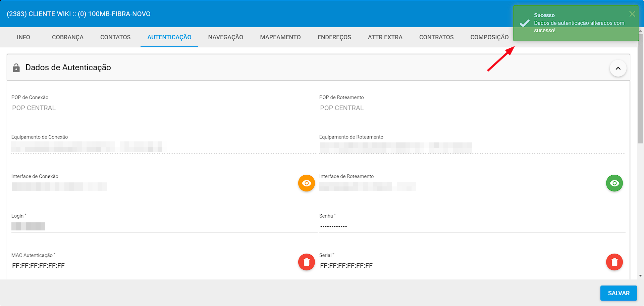Open the MAPEAMENTO tab
The width and height of the screenshot is (644, 306).
pos(280,37)
